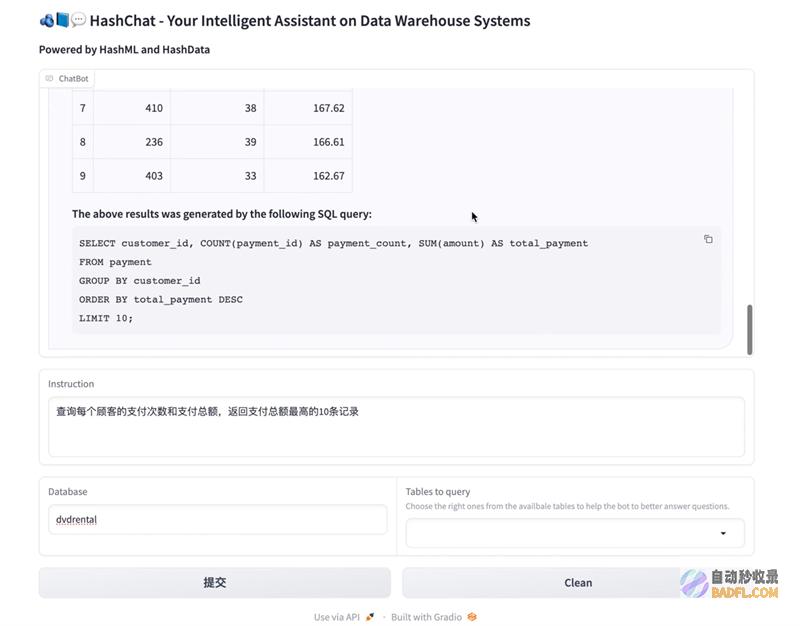800x626 pixels.
Task: Submit the query with 提交 button
Action: click(x=215, y=583)
